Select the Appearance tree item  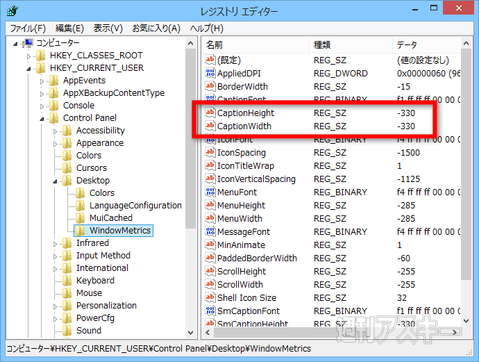pos(100,143)
